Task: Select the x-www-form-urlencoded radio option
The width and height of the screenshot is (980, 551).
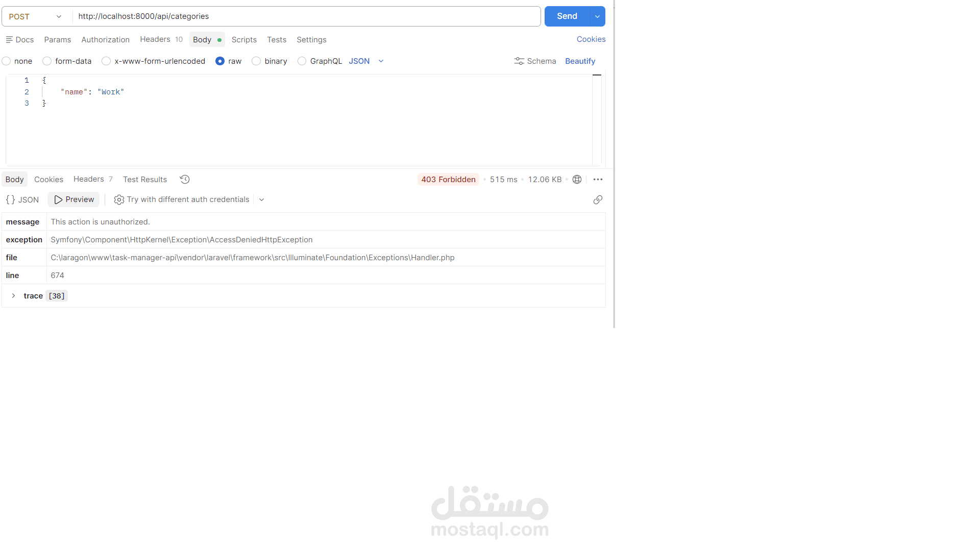Action: click(x=106, y=61)
